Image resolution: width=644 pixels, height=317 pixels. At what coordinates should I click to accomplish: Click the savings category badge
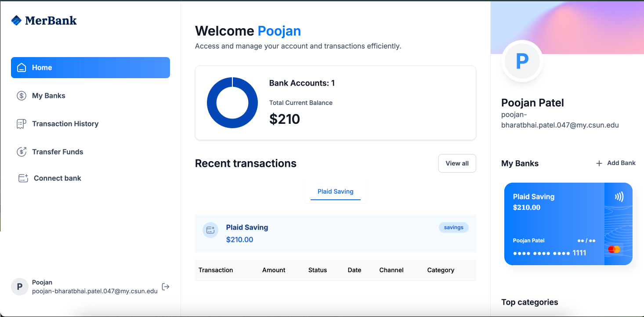click(453, 227)
